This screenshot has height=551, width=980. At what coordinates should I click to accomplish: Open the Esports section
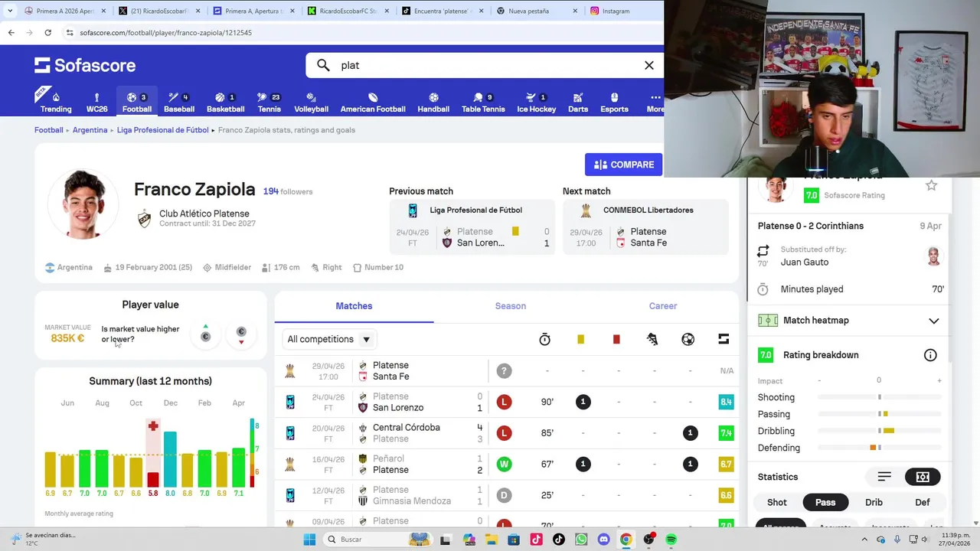click(614, 103)
